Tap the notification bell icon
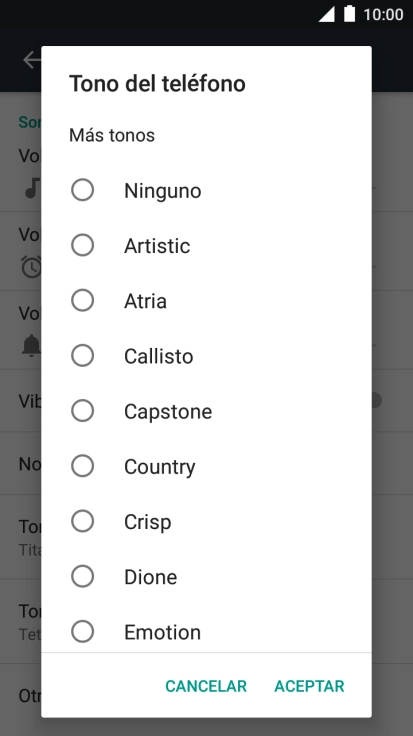Screen dimensions: 413x736 pyautogui.click(x=32, y=346)
